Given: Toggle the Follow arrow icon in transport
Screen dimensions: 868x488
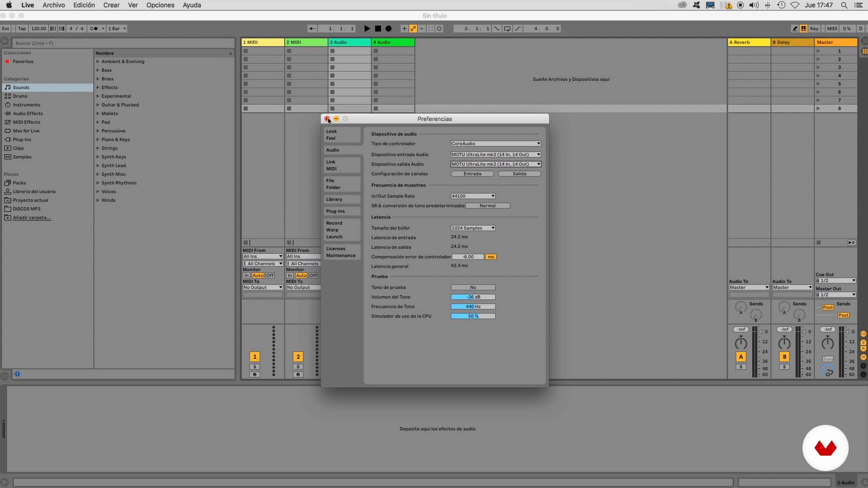Looking at the screenshot, I should click(x=312, y=28).
